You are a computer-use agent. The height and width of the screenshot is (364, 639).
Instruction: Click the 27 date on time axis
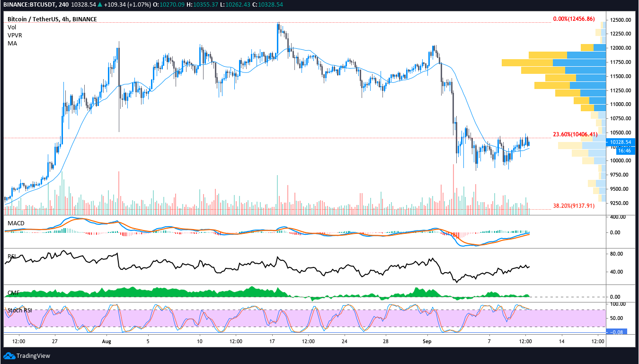[55, 341]
